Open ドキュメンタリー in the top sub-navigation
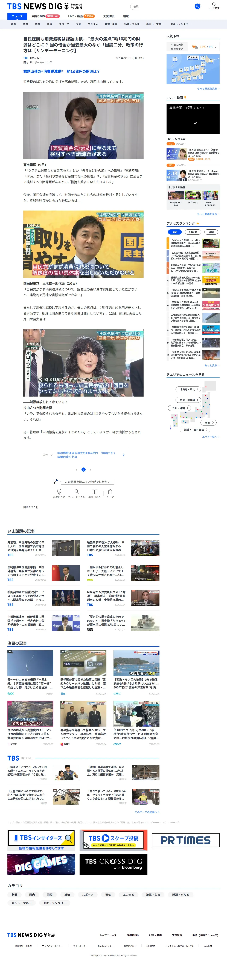This screenshot has width=227, height=980. click(x=181, y=24)
